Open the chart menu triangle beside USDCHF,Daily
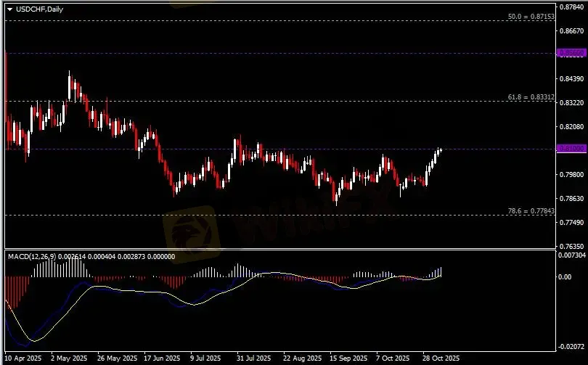 9,9
